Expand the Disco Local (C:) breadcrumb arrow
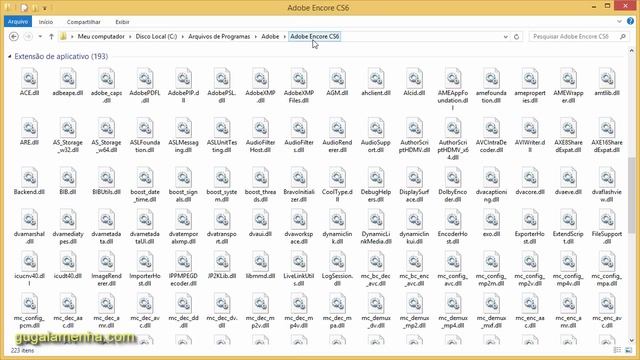 (183, 37)
